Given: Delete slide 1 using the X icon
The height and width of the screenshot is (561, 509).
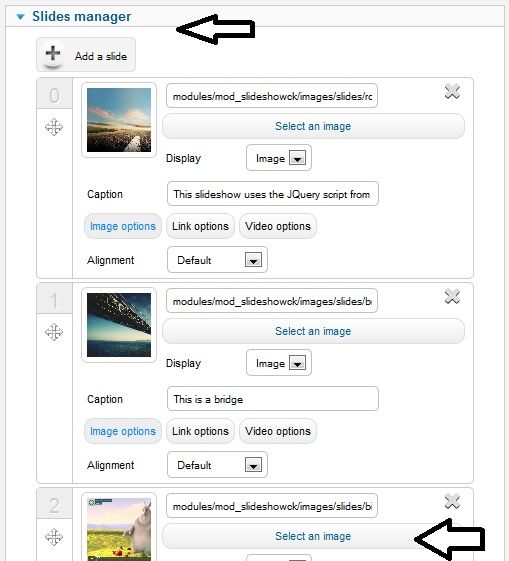Looking at the screenshot, I should click(452, 297).
